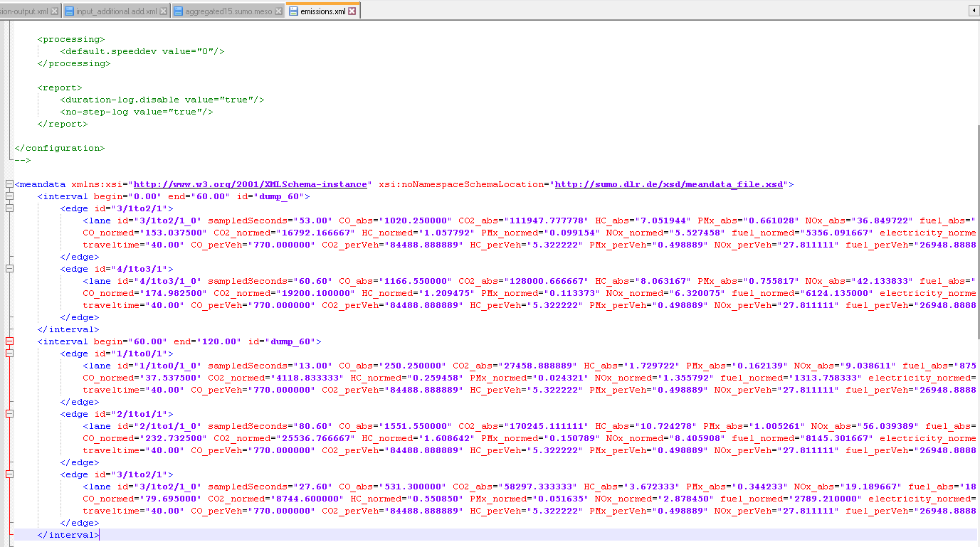Collapse the interval beginning at 60.00
This screenshot has width=980, height=547.
point(9,341)
